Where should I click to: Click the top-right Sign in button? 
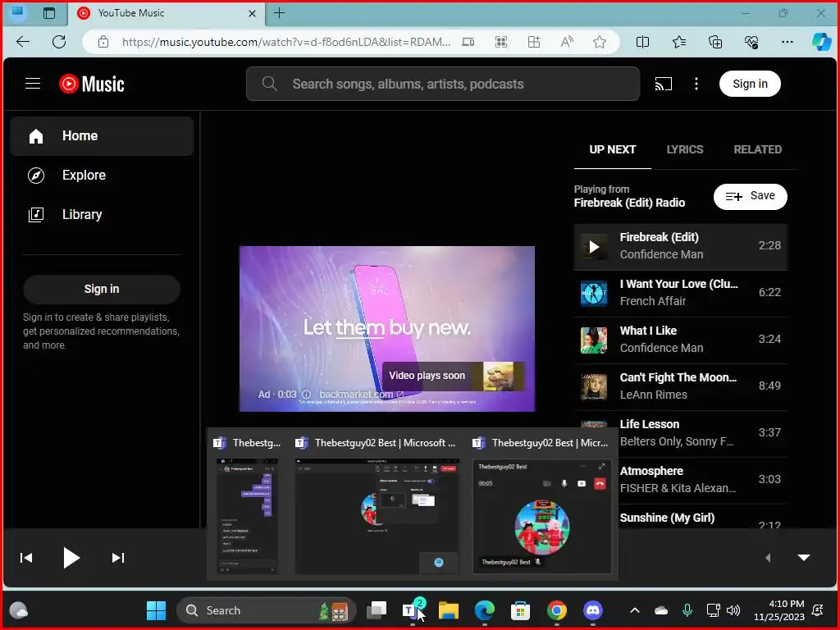750,84
